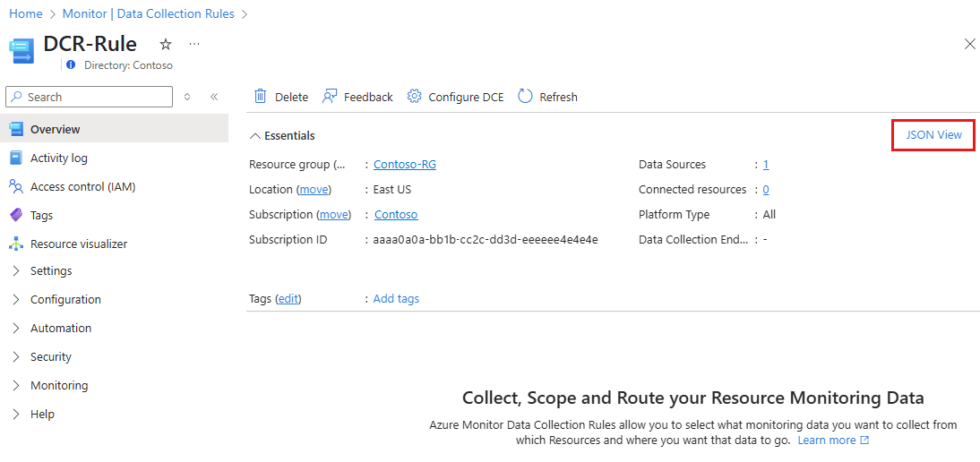Collapse the Essentials section
The image size is (980, 462).
click(x=255, y=136)
